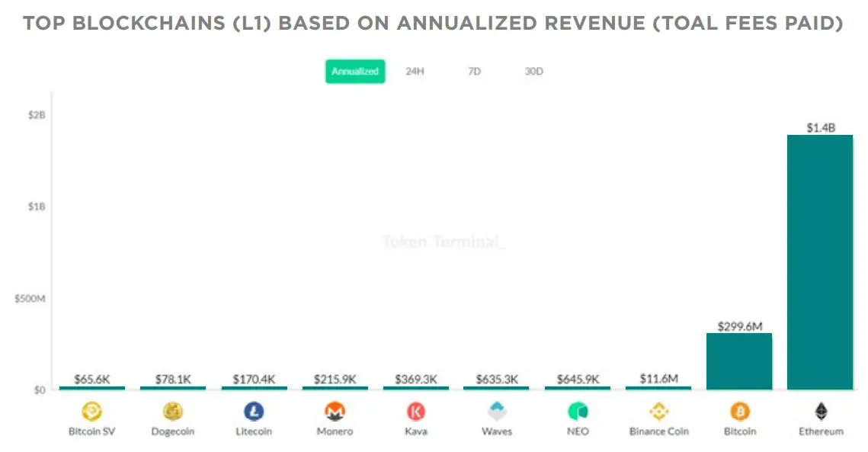Image resolution: width=868 pixels, height=452 pixels.
Task: Click the Litecoin logo icon
Action: (x=254, y=412)
